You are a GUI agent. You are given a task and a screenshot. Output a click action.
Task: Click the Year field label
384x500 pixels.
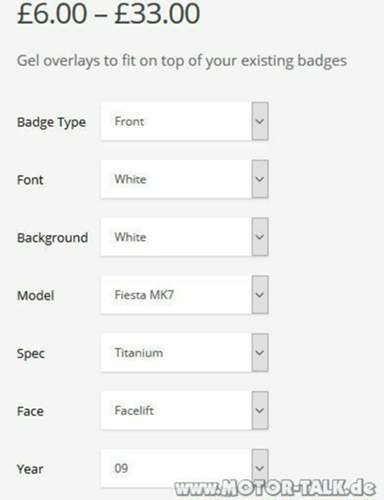click(30, 469)
